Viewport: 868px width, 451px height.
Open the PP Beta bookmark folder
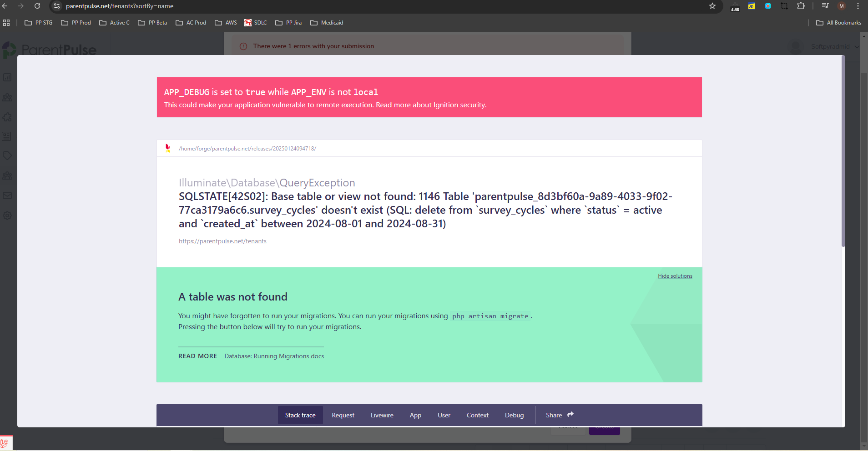coord(152,23)
